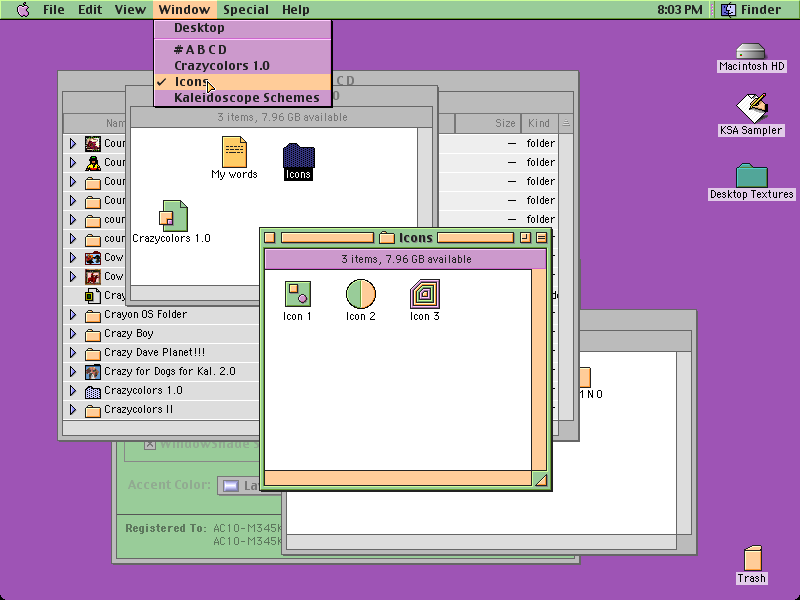Expand the Crazy for Dogs row
The height and width of the screenshot is (600, 800).
(73, 371)
